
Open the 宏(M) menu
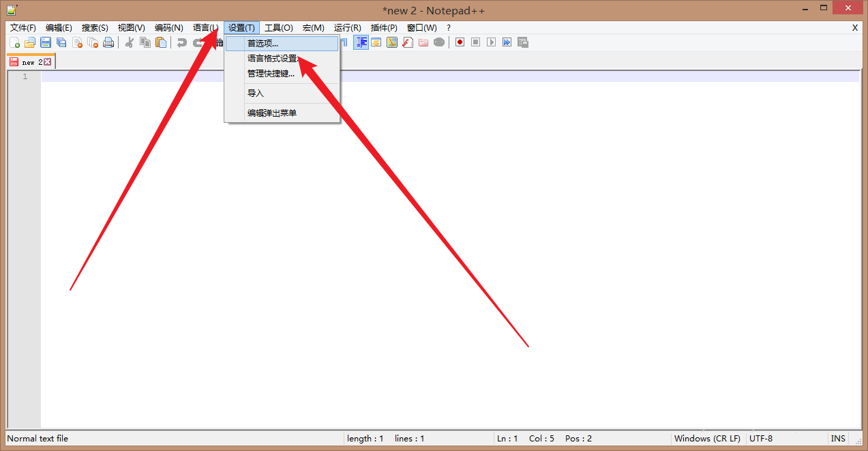pos(313,27)
